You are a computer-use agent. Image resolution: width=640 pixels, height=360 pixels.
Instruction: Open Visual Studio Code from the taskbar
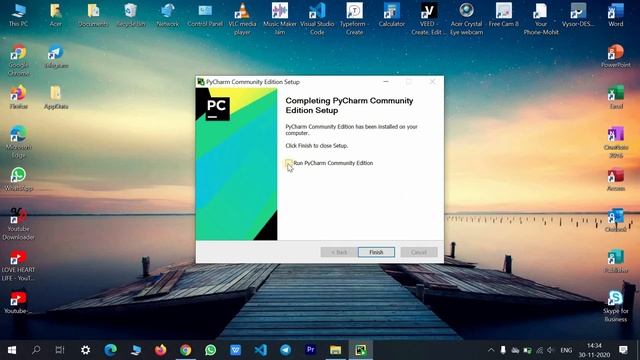coord(260,350)
